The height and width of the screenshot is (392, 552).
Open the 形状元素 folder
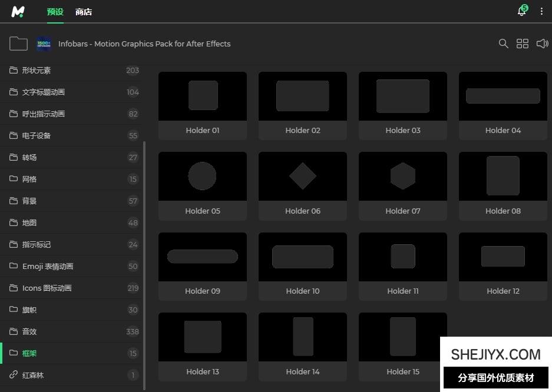[x=37, y=70]
